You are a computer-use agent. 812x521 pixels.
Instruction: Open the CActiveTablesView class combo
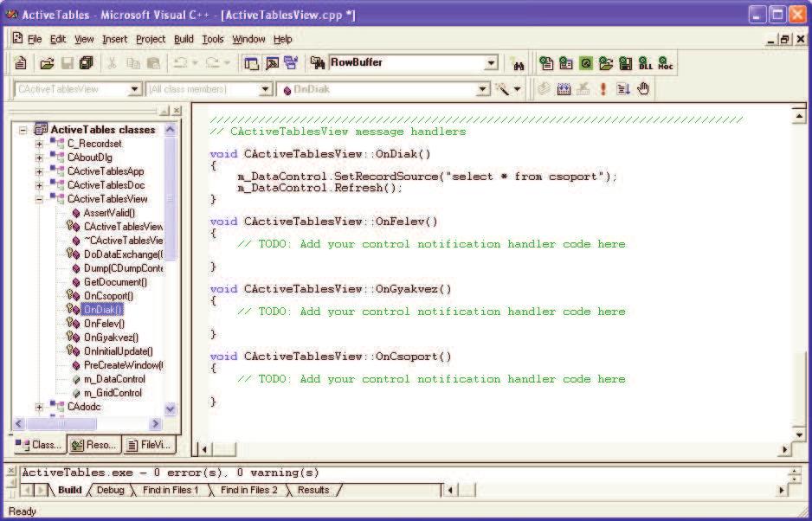point(135,89)
